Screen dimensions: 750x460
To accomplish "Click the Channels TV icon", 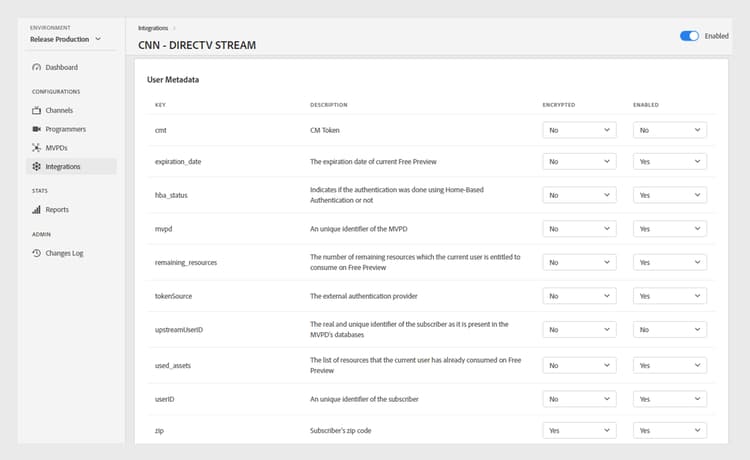I will click(37, 110).
